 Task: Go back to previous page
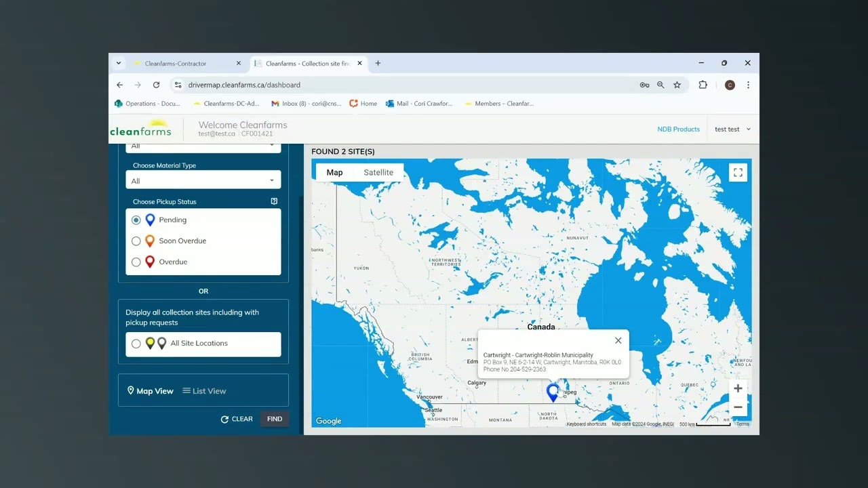(120, 85)
